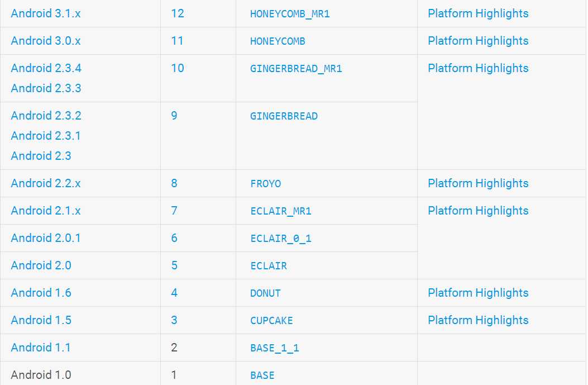Open the Android 2.3.2 link
Viewport: 588px width, 385px height.
46,116
